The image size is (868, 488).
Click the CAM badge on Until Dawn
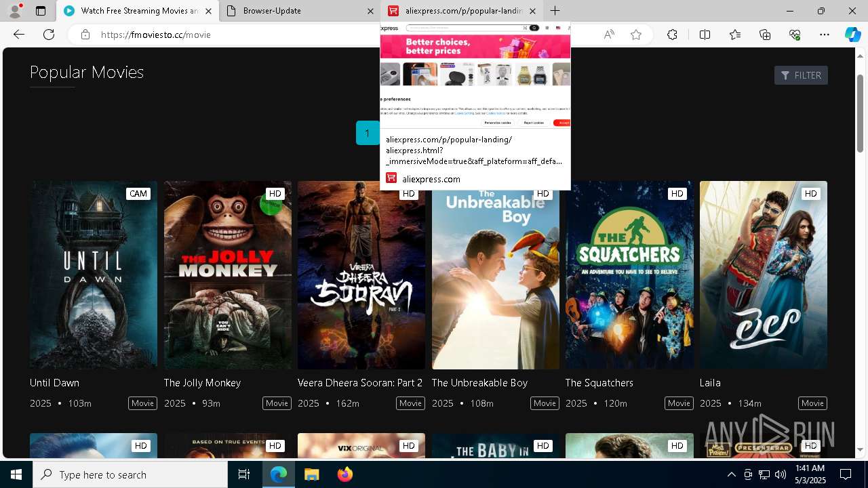(x=138, y=194)
